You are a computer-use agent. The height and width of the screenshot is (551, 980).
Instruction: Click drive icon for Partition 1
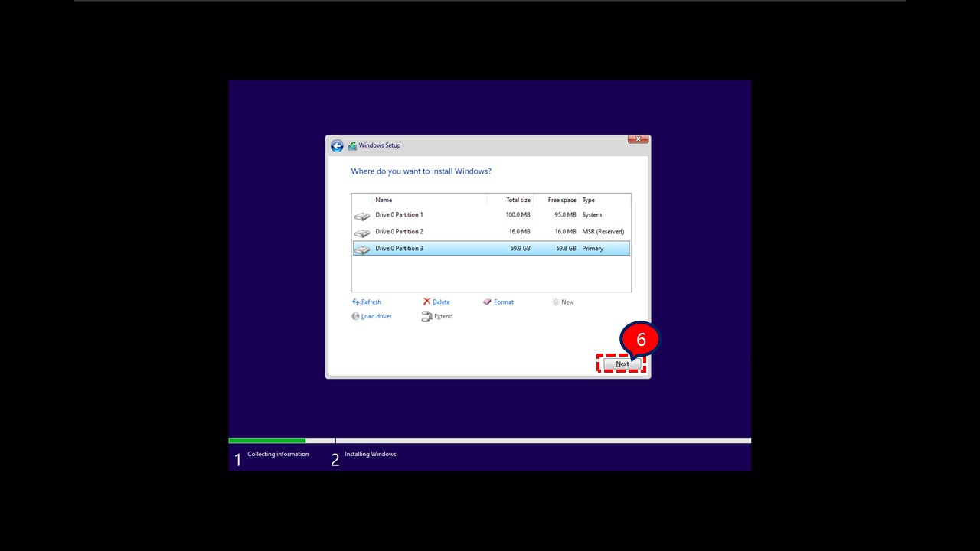(x=362, y=216)
